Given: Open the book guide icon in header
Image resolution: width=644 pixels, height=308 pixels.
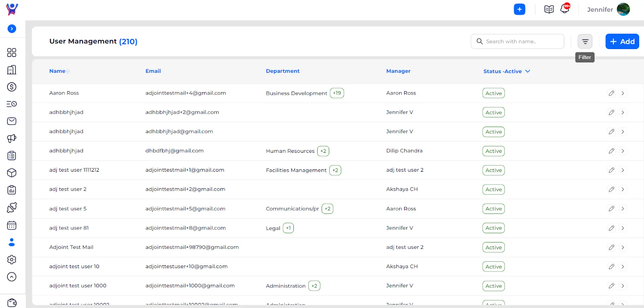Looking at the screenshot, I should click(549, 9).
